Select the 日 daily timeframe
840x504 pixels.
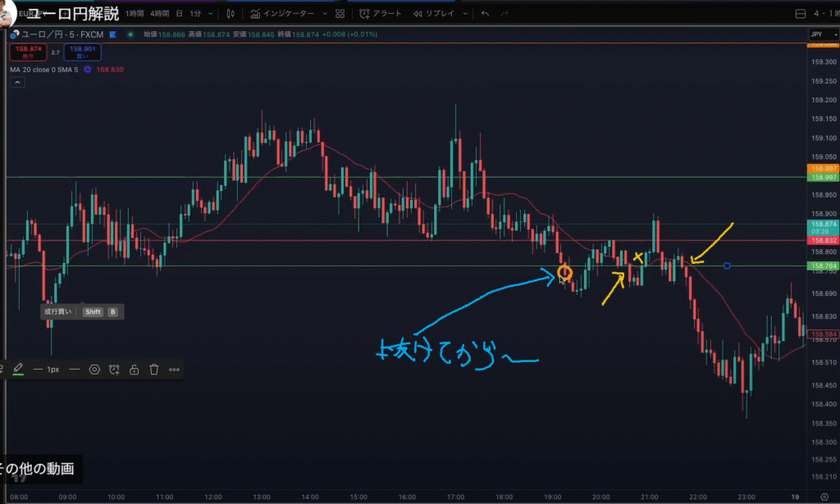tap(180, 14)
